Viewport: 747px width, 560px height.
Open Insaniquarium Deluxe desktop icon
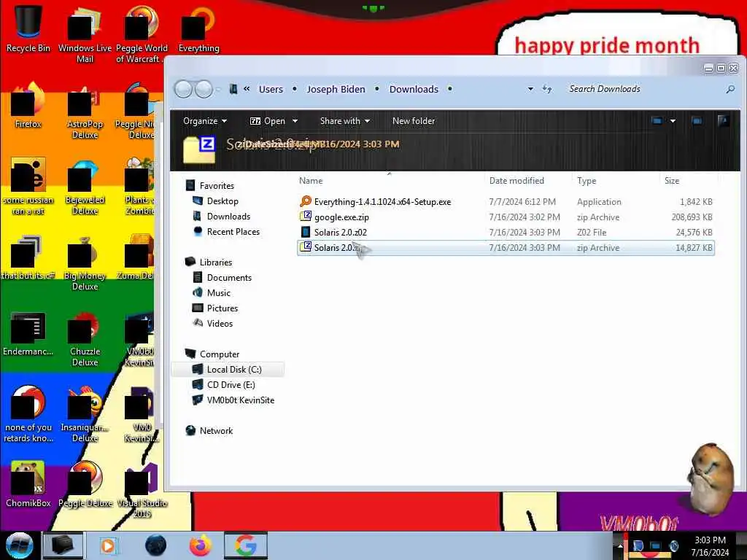[x=85, y=414]
